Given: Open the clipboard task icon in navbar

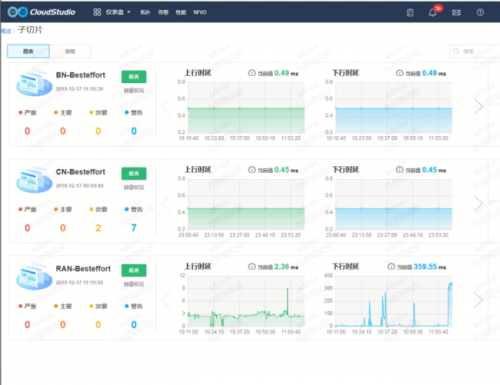Looking at the screenshot, I should (410, 13).
